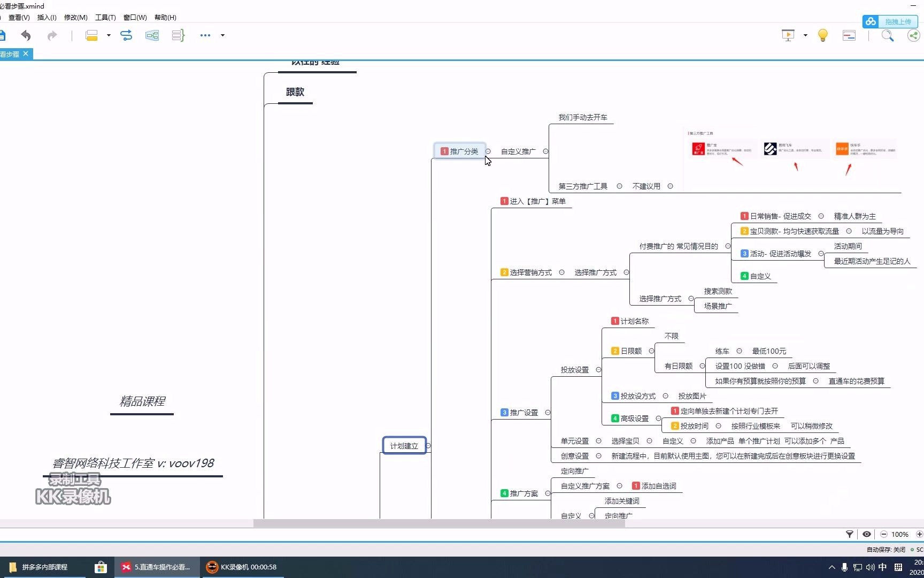Click the microphone tray icon
The image size is (924, 578).
[844, 567]
